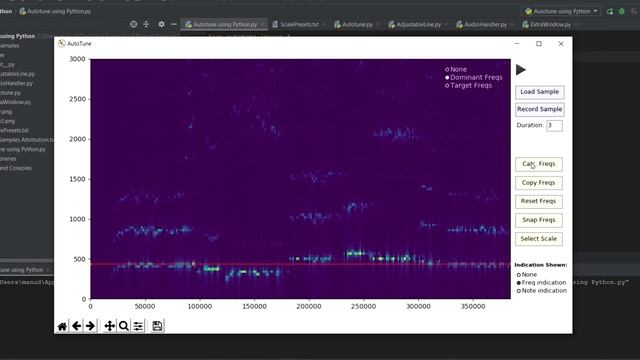Focus the Duration input field

point(554,125)
